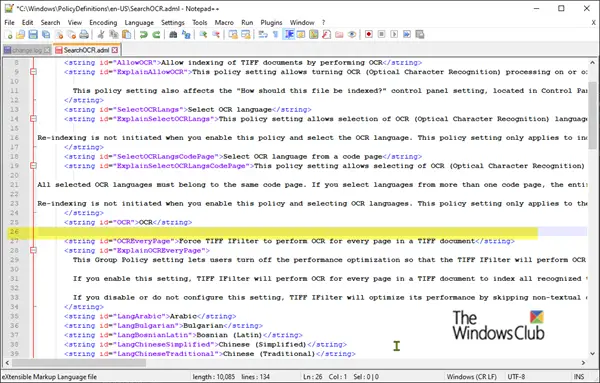The image size is (600, 383).
Task: Open the Window menu
Action: [x=302, y=23]
